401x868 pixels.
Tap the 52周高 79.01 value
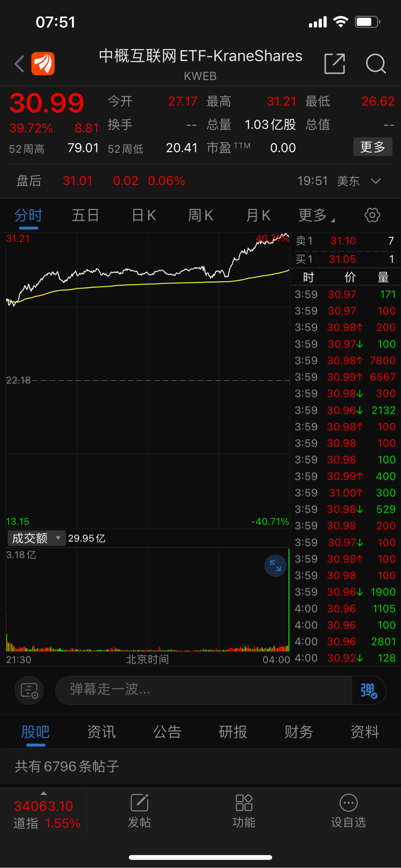[x=83, y=148]
